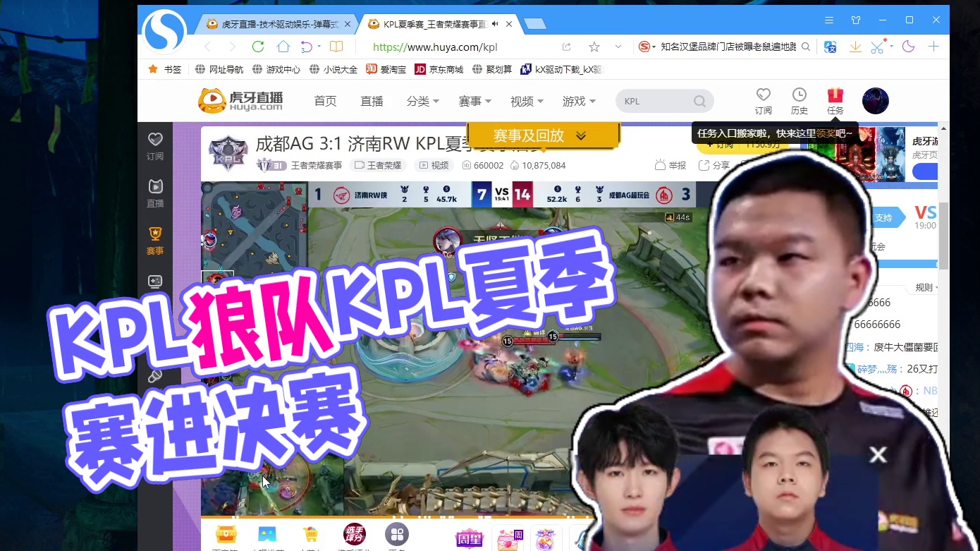Open the Huya 历史 history clock icon

(799, 100)
